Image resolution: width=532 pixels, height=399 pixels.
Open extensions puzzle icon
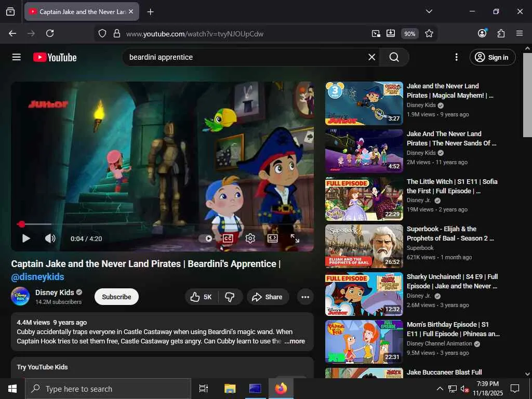click(501, 33)
